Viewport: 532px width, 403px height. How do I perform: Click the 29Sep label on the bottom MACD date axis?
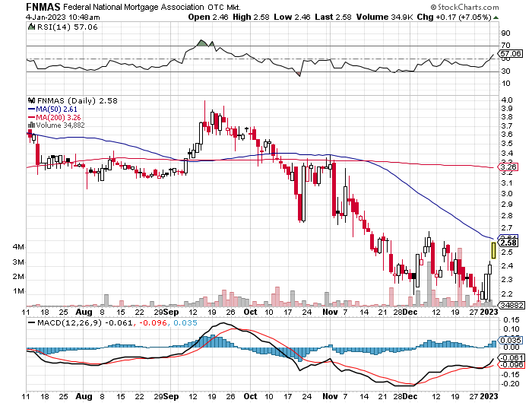[x=166, y=396]
